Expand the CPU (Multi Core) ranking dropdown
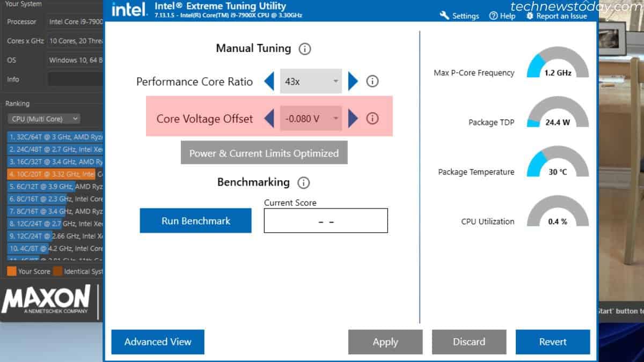 point(43,119)
